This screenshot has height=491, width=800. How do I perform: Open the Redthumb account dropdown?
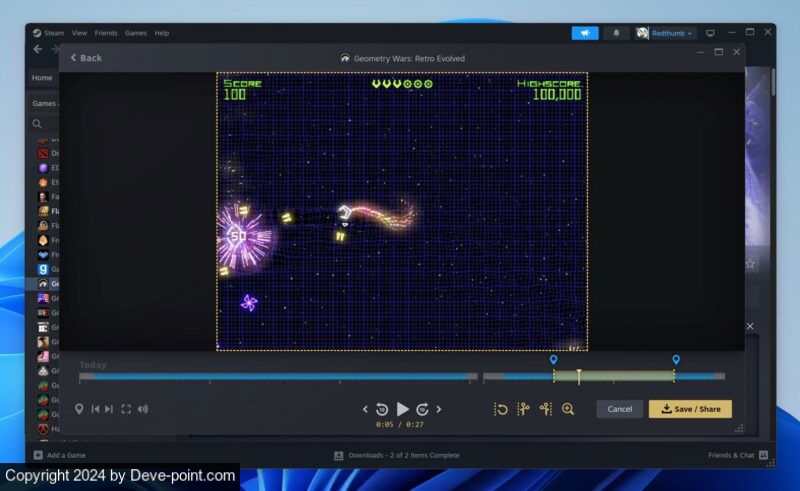click(x=665, y=33)
